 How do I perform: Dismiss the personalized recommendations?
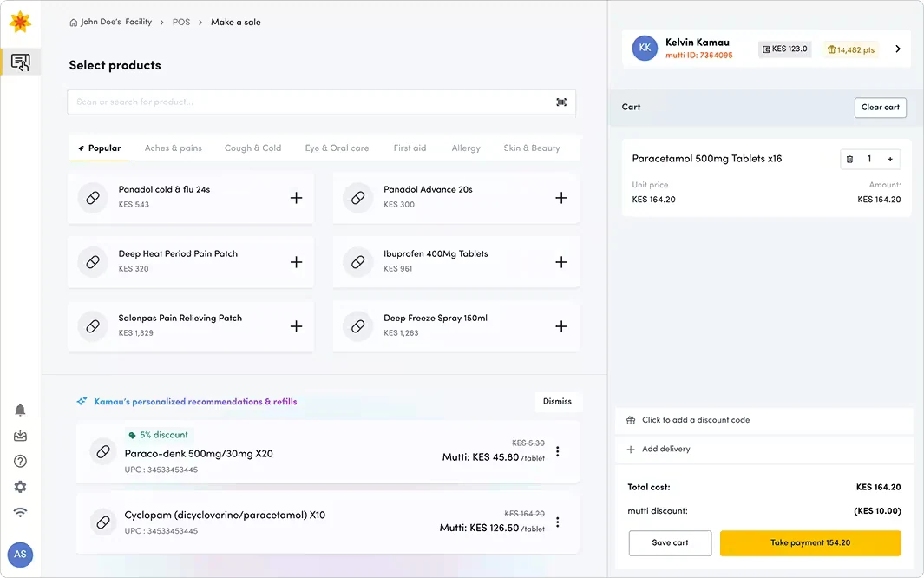tap(558, 401)
